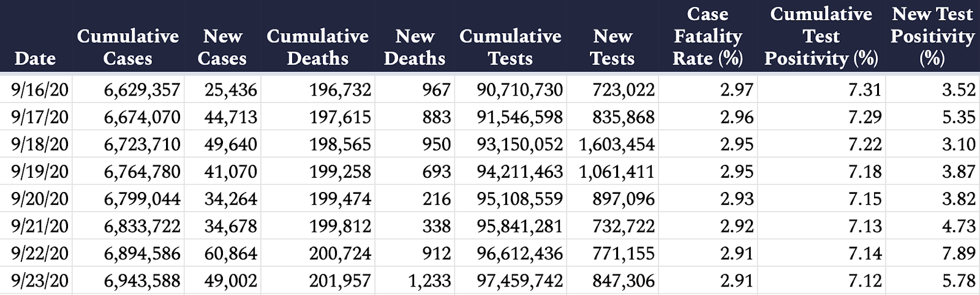Click the new test positivity value 7.89
The width and height of the screenshot is (980, 295).
[x=958, y=253]
